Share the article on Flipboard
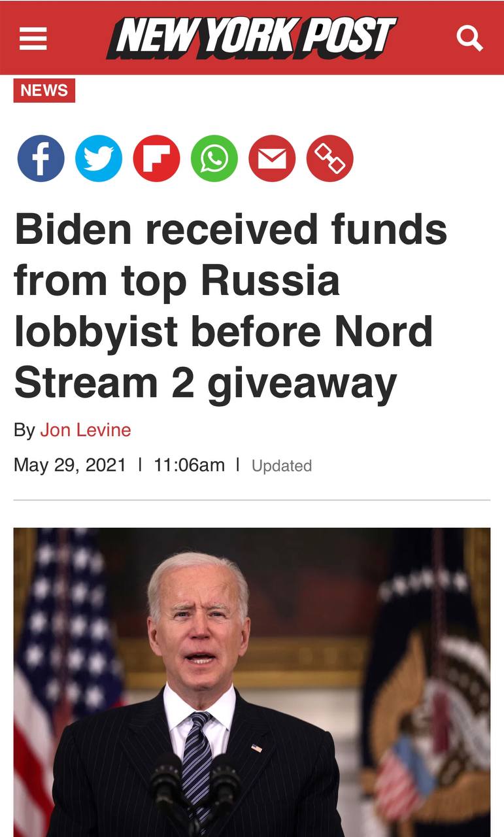This screenshot has height=837, width=504. 157,158
